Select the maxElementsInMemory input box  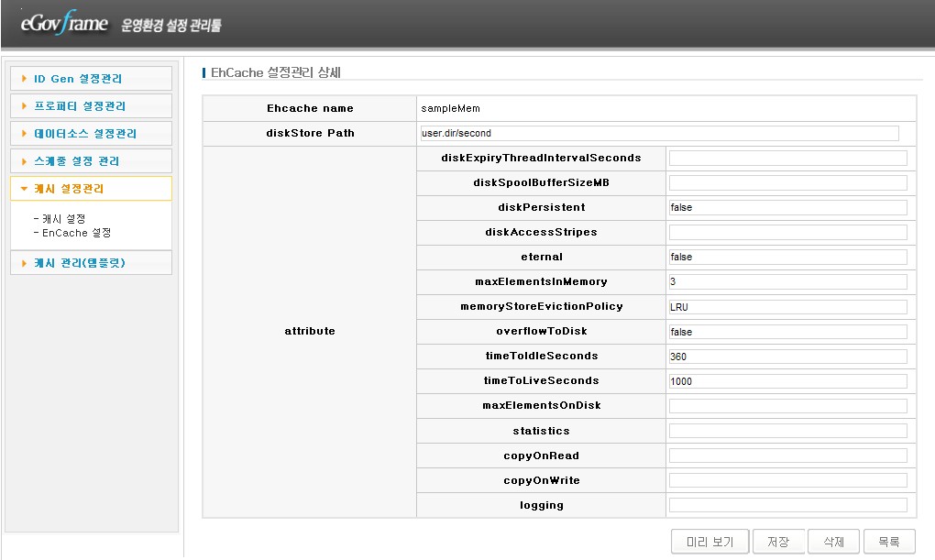[786, 281]
